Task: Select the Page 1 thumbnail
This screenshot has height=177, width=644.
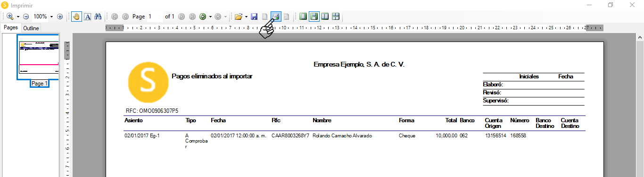Action: 38,57
